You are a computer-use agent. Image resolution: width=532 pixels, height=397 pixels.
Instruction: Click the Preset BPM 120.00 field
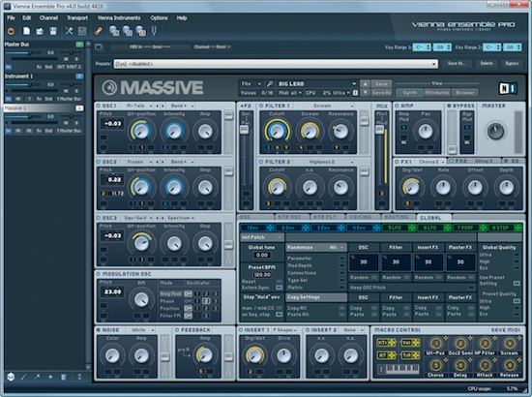[262, 275]
